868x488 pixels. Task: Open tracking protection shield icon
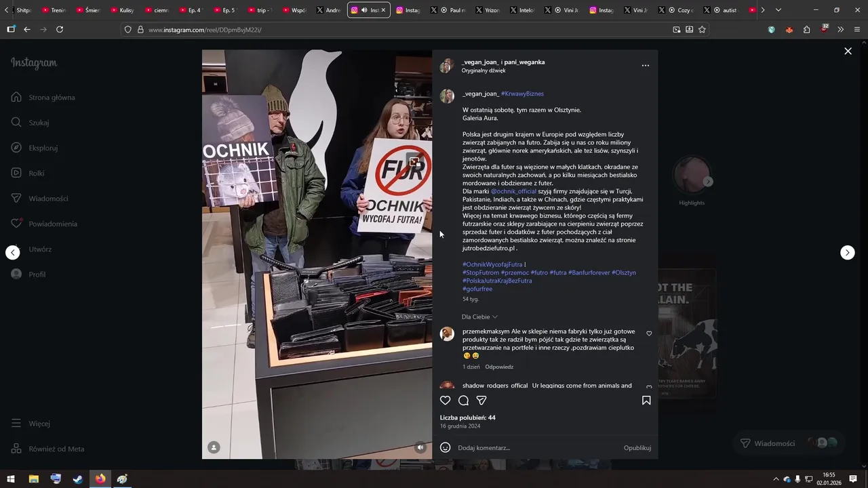(x=127, y=29)
